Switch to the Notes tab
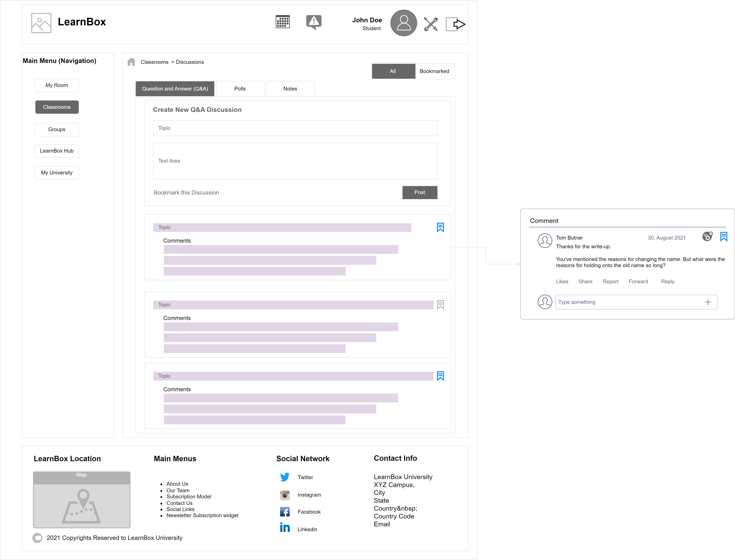 point(290,89)
